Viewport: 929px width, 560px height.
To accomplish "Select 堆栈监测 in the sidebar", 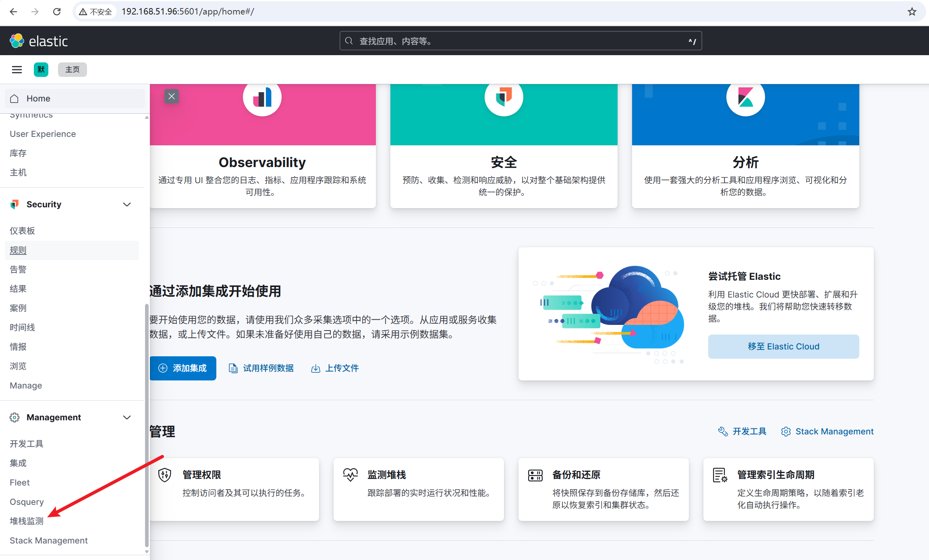I will point(27,521).
